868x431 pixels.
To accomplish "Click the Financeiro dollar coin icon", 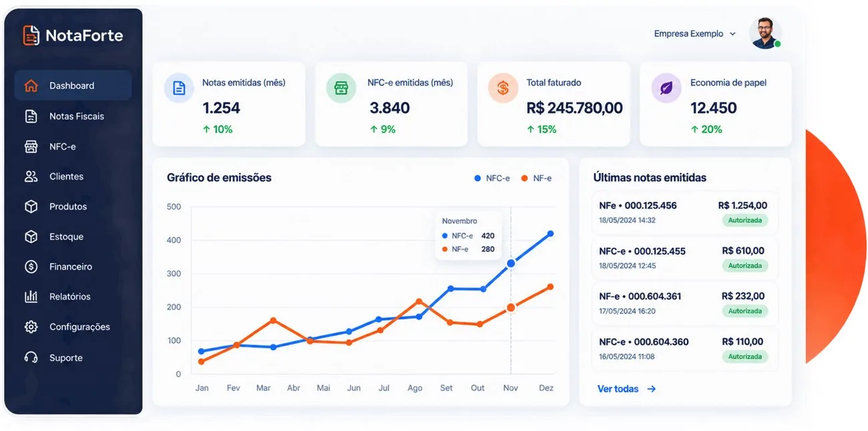I will pos(31,267).
